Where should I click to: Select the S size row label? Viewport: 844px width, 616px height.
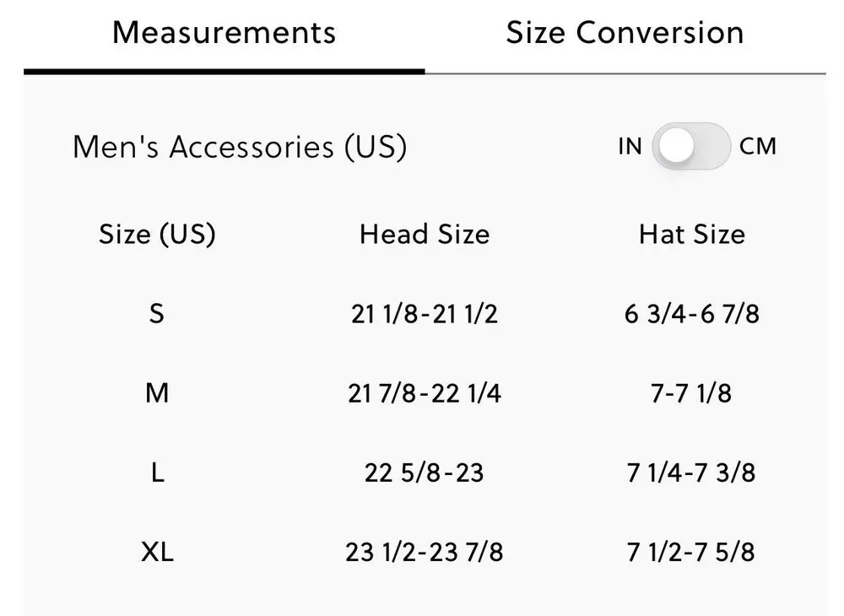pyautogui.click(x=157, y=314)
